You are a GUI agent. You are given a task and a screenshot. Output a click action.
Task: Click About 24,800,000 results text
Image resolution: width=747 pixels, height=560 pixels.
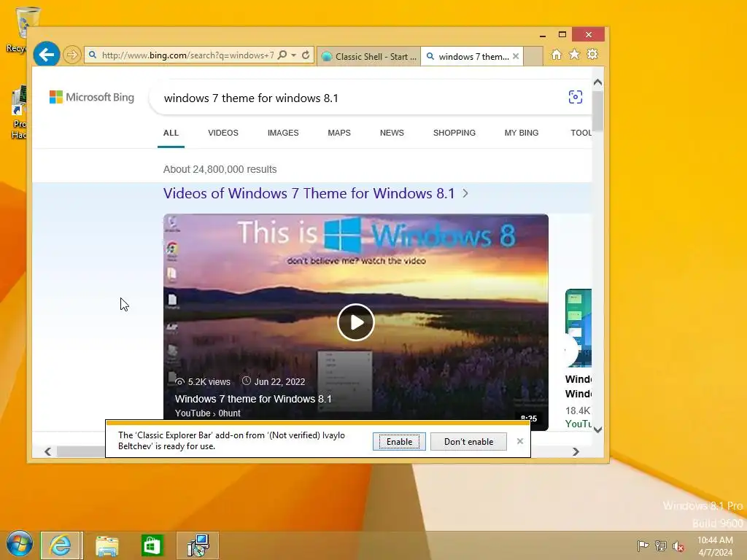[x=220, y=169]
